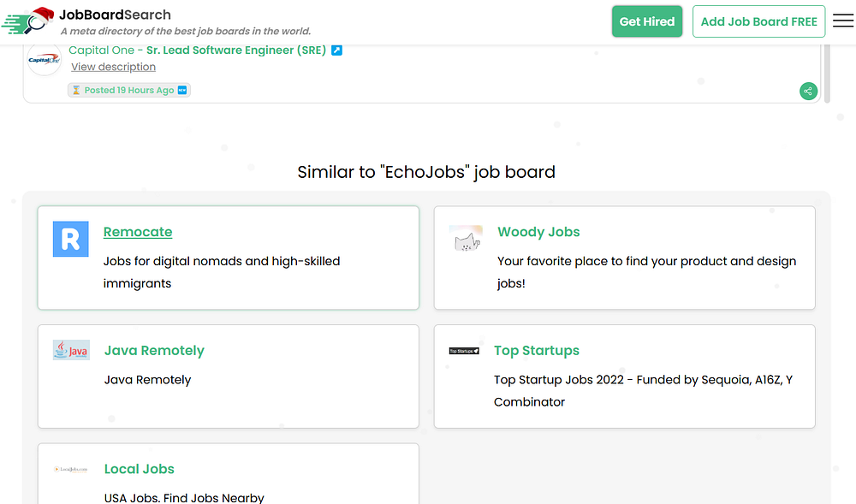Click the JobBoardSearch logo icon
856x504 pixels.
pos(27,21)
